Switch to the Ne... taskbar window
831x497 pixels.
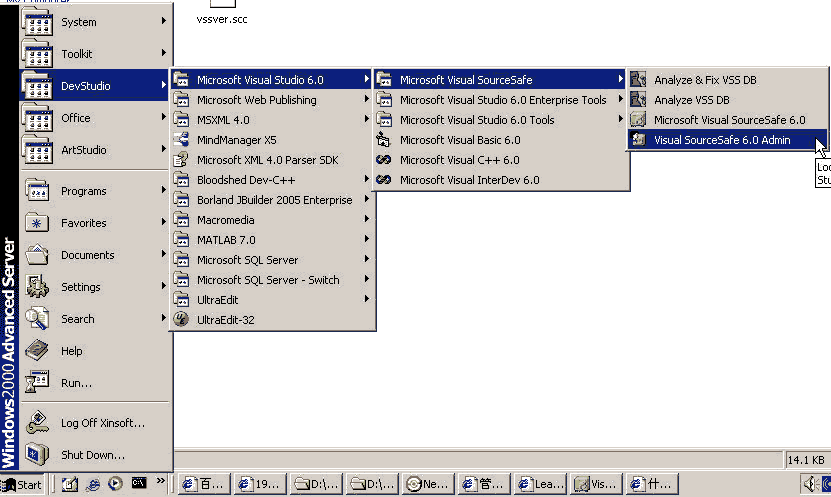tap(428, 484)
